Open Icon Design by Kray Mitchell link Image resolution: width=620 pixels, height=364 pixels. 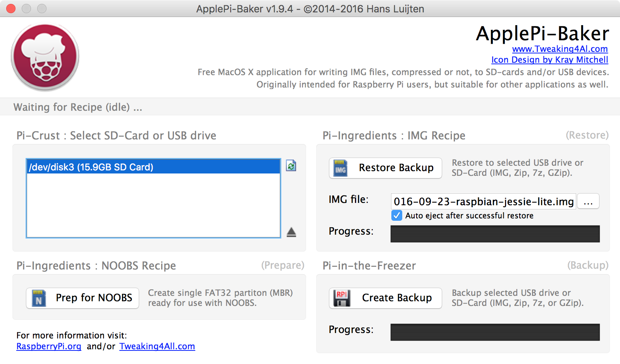tap(550, 60)
